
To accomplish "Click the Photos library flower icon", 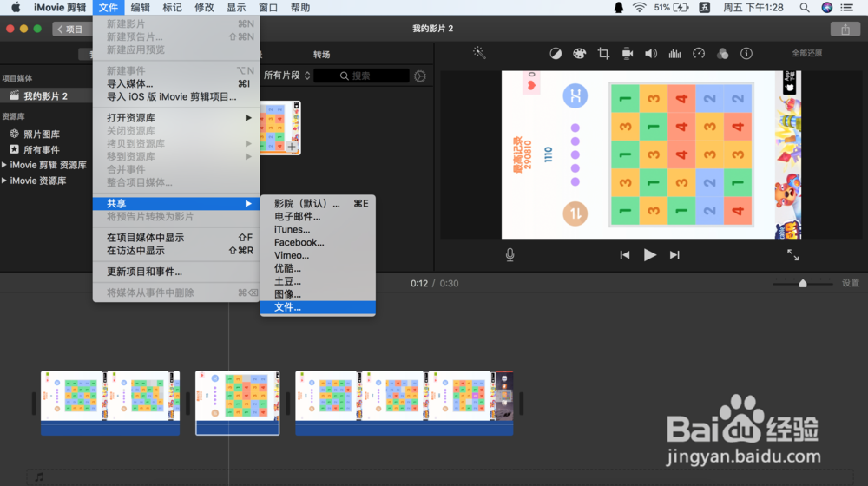I will tap(14, 134).
